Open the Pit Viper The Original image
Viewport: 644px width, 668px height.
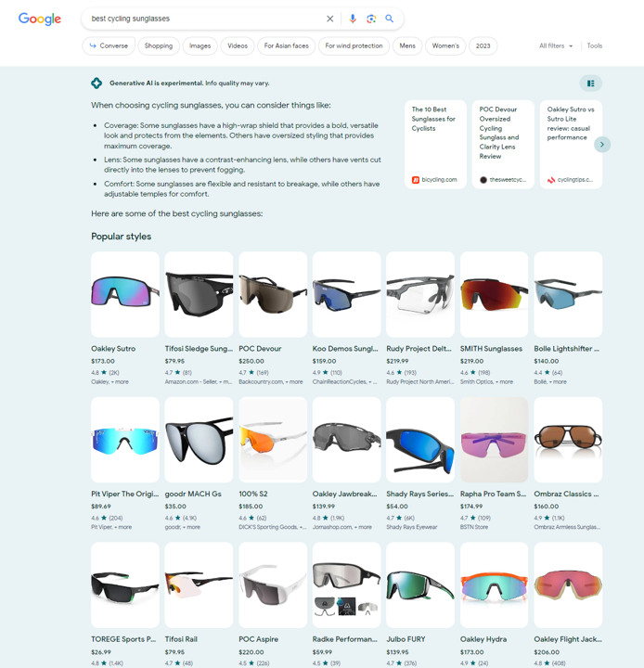coord(125,440)
